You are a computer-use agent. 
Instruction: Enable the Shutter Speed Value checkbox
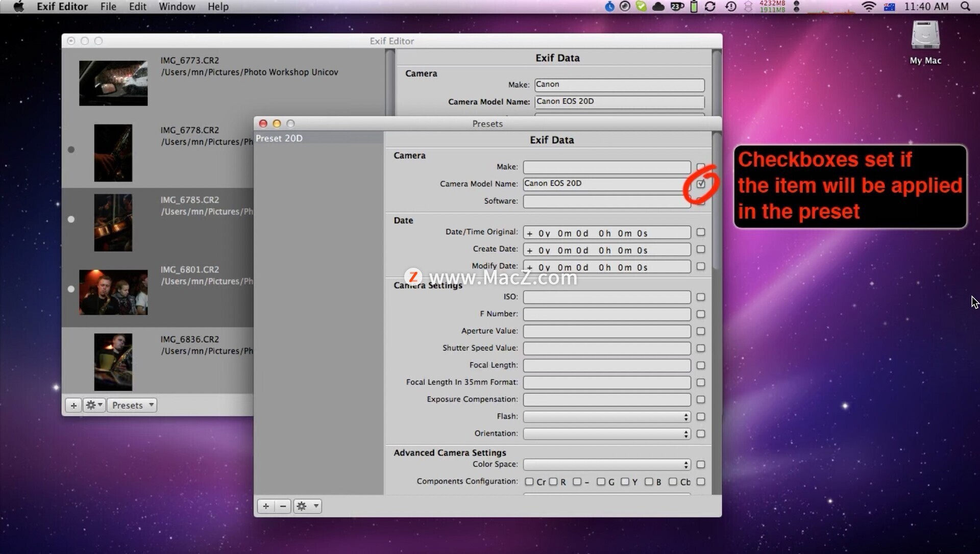coord(701,348)
